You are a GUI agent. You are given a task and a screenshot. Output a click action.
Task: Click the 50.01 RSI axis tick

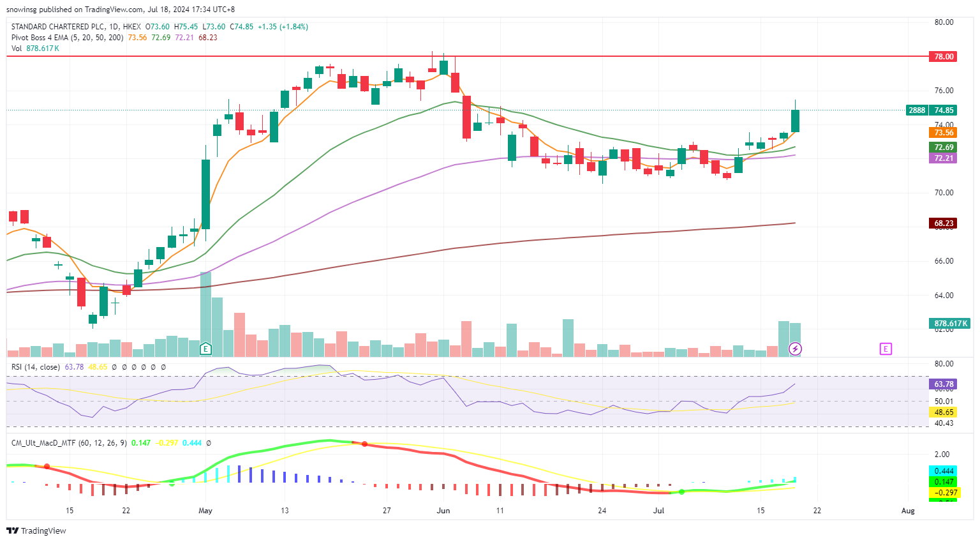(944, 402)
